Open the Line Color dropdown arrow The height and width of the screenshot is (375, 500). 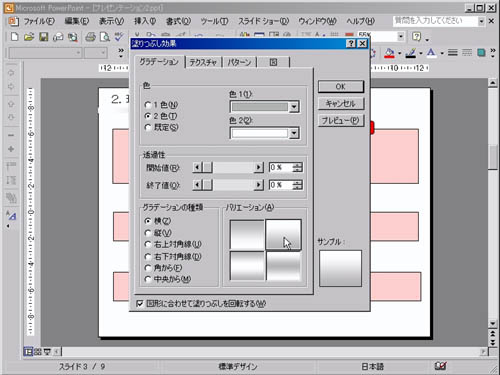coord(421,53)
